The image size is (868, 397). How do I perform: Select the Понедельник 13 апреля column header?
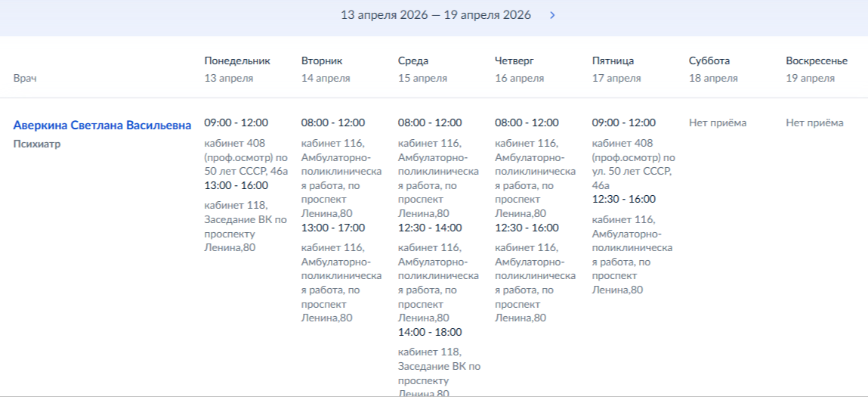coord(236,69)
